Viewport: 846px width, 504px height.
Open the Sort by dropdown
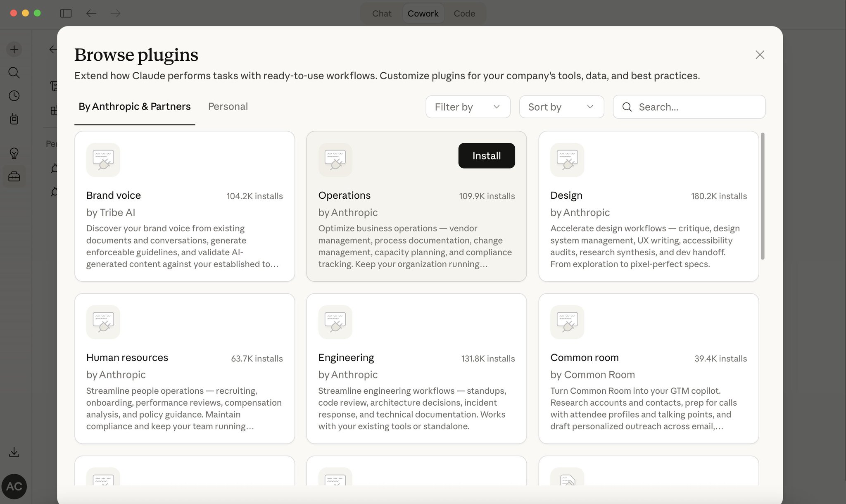pyautogui.click(x=561, y=107)
